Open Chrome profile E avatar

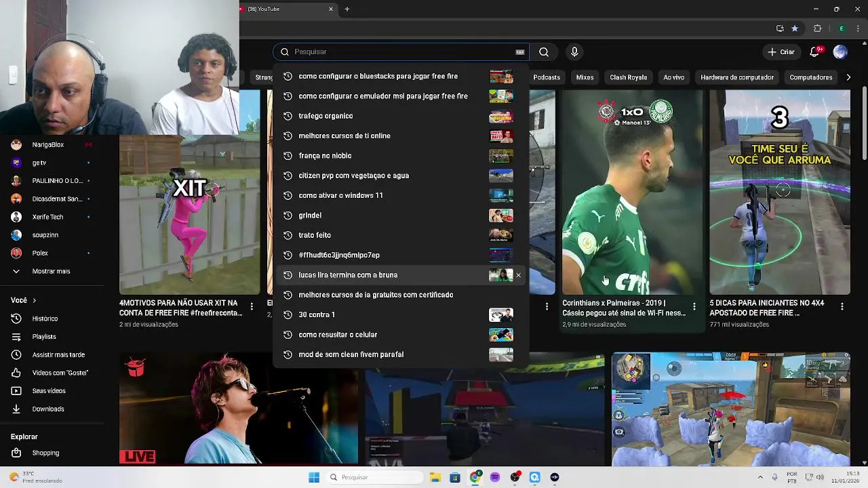coord(842,28)
